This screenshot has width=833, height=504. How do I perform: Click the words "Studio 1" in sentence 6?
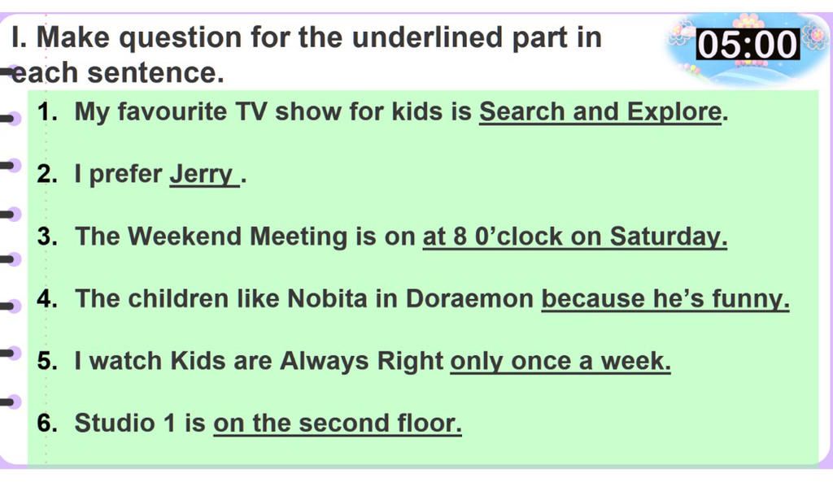124,424
